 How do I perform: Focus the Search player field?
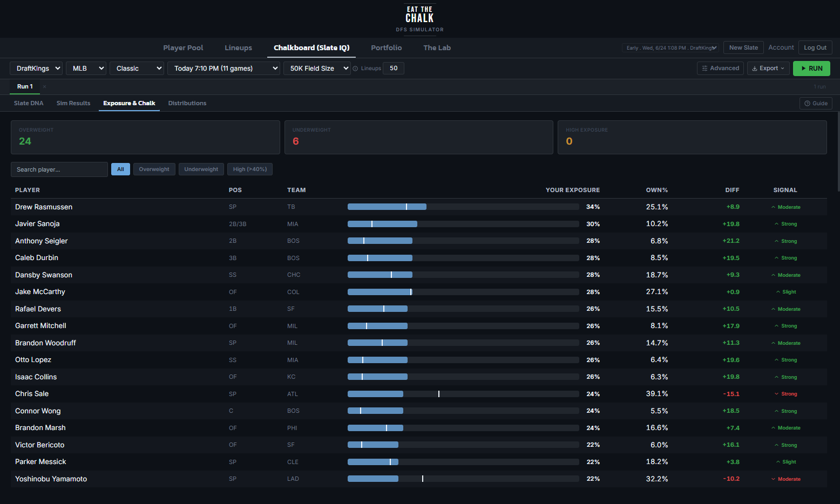[x=59, y=169]
